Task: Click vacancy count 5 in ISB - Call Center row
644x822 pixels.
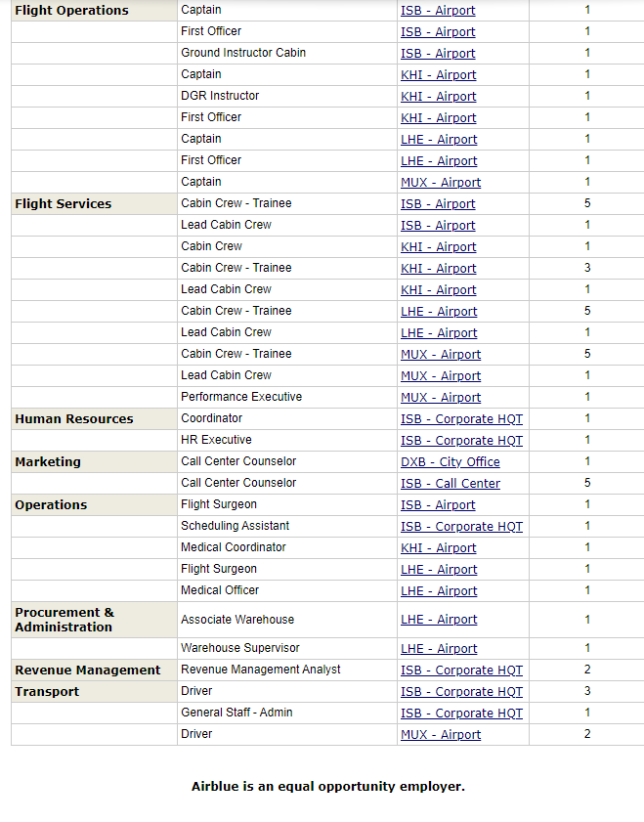Action: tap(587, 483)
